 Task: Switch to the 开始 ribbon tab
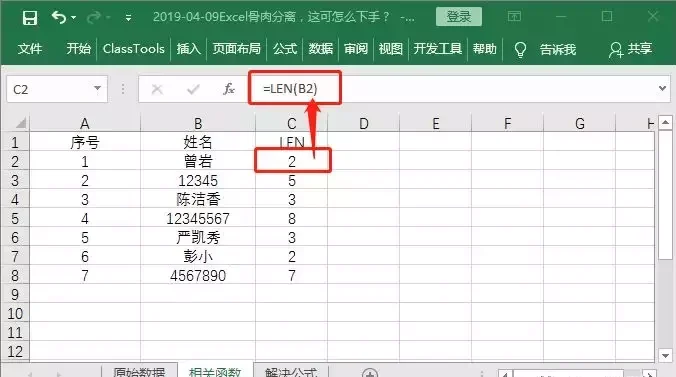coord(78,49)
